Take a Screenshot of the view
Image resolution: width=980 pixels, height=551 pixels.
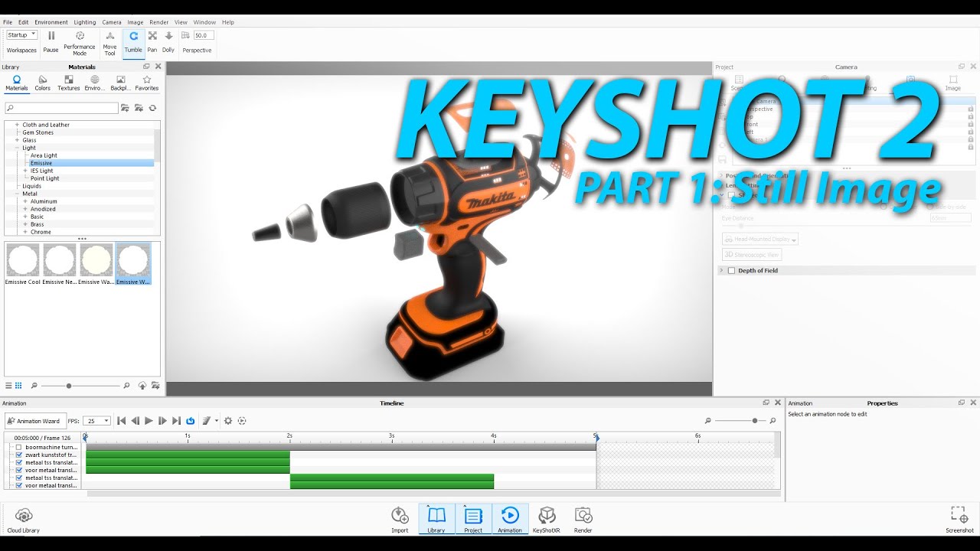[x=959, y=520]
